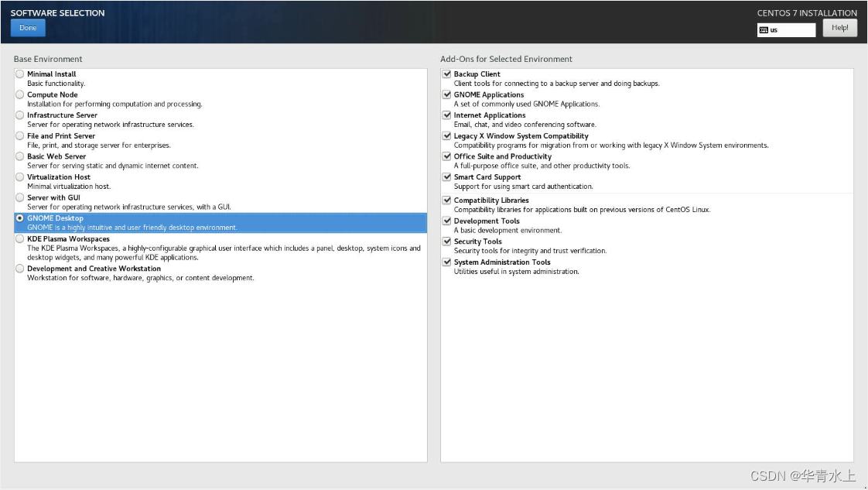Screen dimensions: 868x490
Task: Click the 'System Administration Tools' label text
Action: (502, 262)
